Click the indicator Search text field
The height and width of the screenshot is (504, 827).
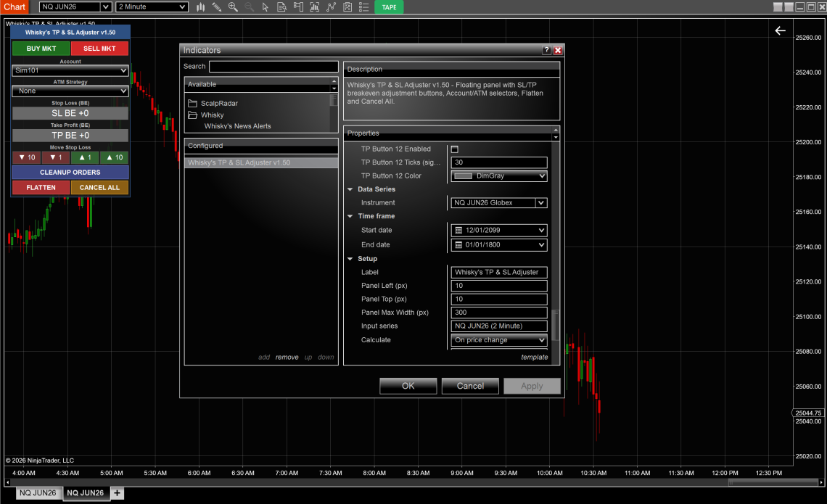[273, 67]
